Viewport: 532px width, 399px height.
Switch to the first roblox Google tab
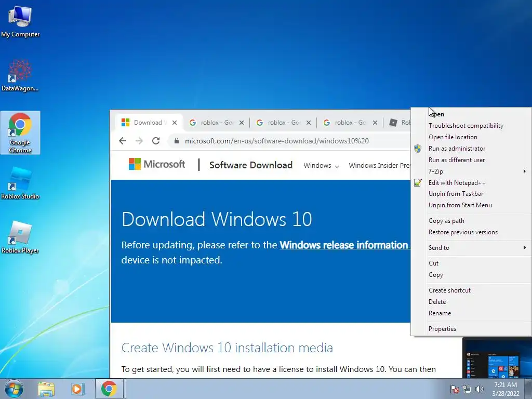[x=217, y=123]
